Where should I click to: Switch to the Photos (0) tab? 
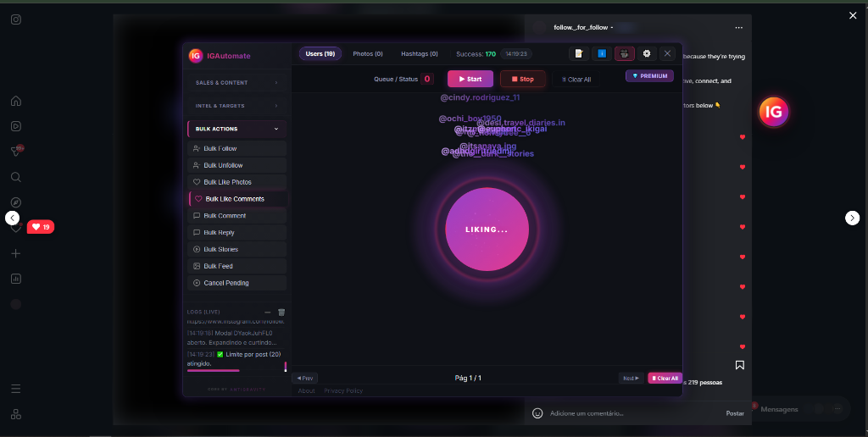[x=368, y=53]
